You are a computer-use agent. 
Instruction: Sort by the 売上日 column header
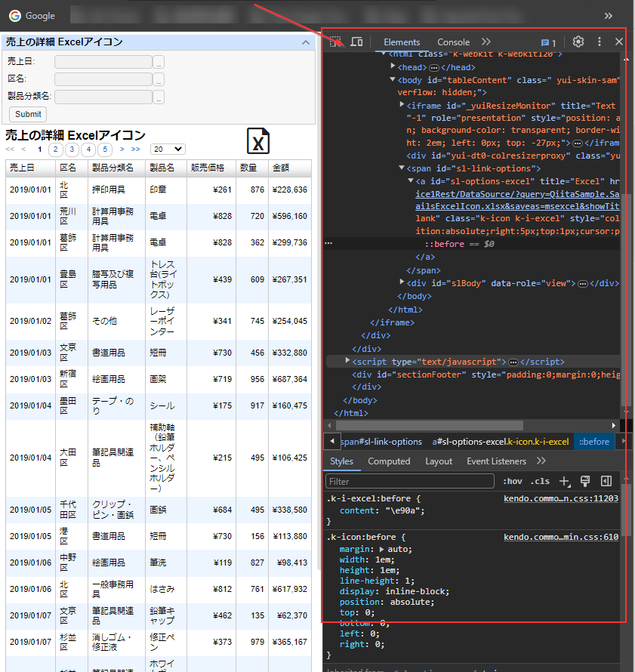tap(30, 168)
